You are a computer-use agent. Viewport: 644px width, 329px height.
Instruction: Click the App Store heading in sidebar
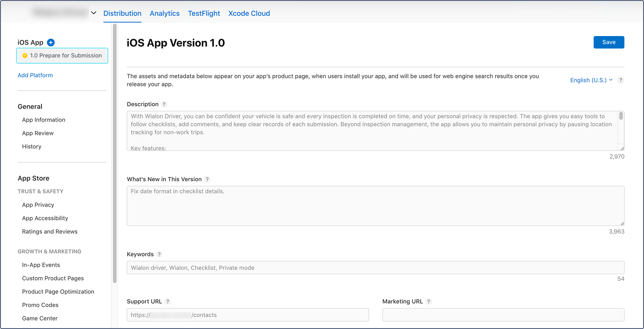pos(33,178)
